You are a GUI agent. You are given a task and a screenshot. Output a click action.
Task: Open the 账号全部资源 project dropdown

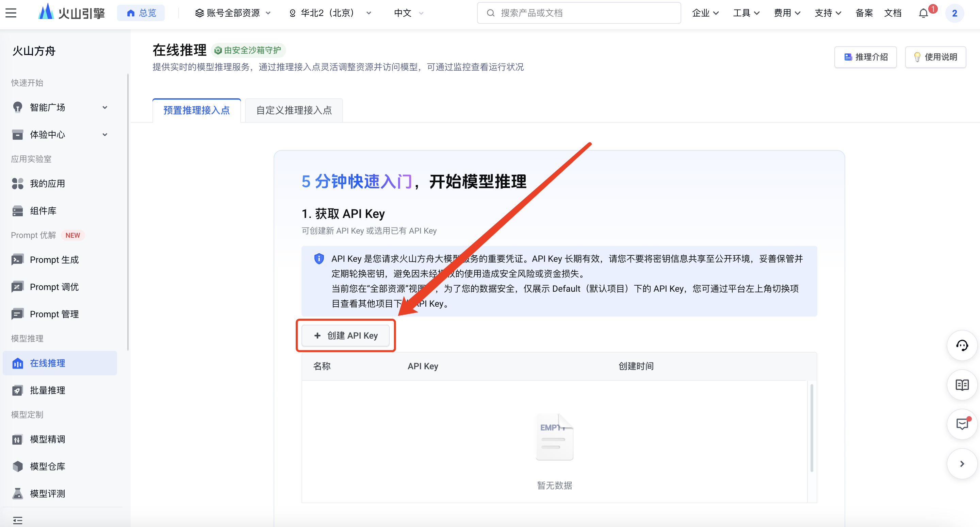(232, 13)
